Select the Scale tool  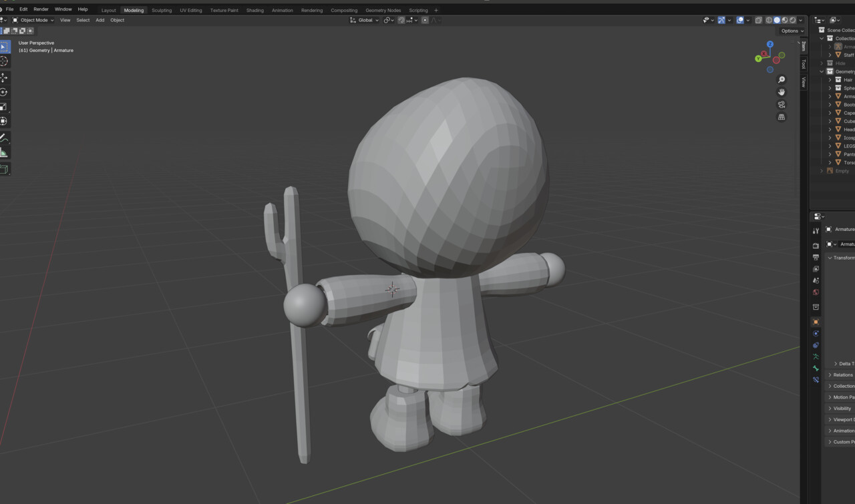4,107
